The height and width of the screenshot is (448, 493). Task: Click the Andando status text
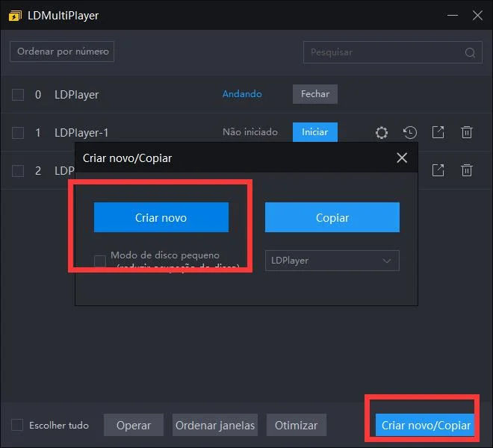[x=242, y=94]
